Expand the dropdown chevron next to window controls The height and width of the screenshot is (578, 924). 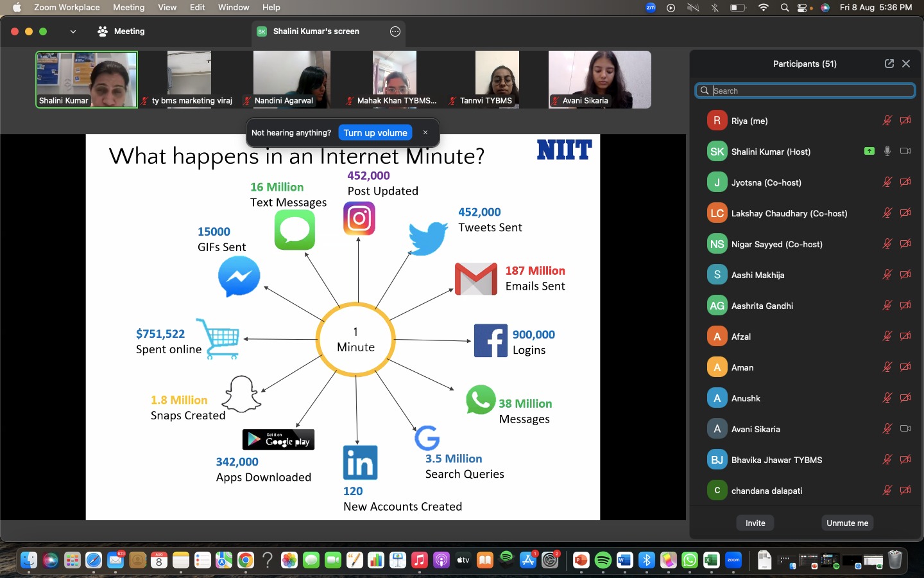[73, 31]
